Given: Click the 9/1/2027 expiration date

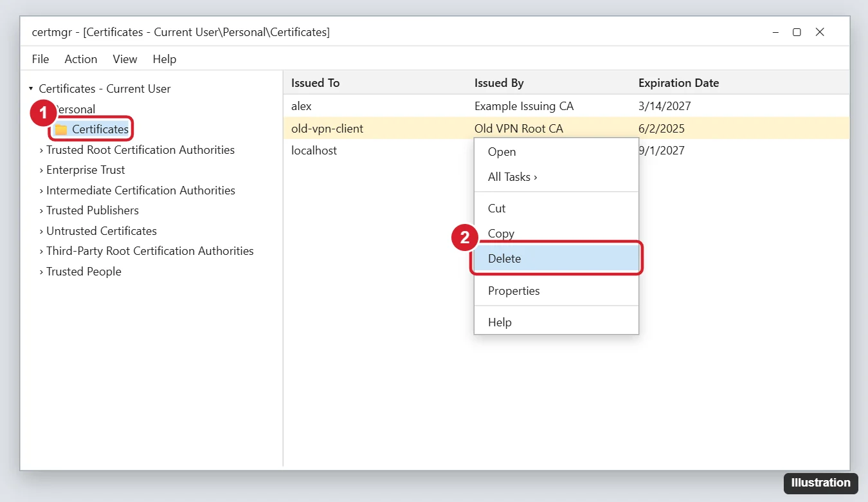Looking at the screenshot, I should [662, 151].
